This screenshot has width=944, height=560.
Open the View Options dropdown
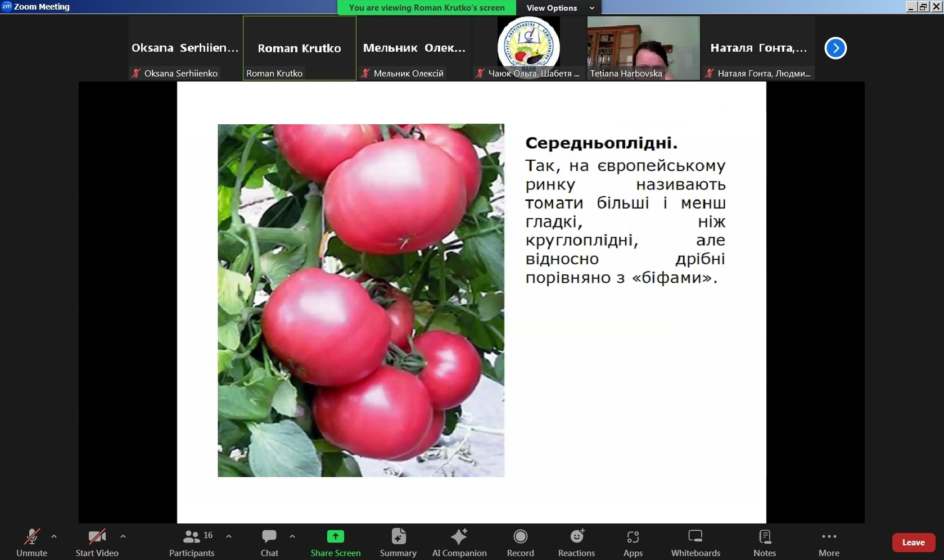pos(559,8)
